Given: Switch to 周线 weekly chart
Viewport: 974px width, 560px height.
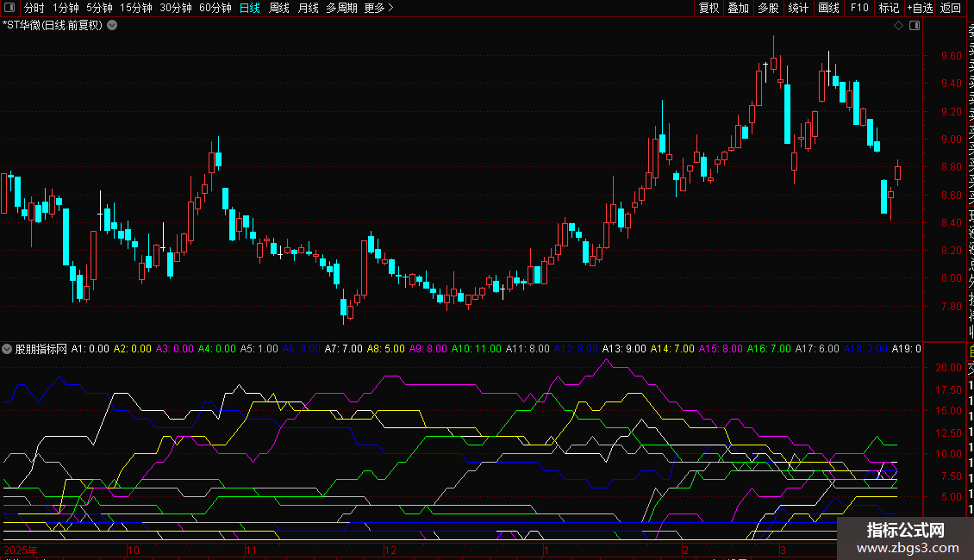Looking at the screenshot, I should pos(279,9).
